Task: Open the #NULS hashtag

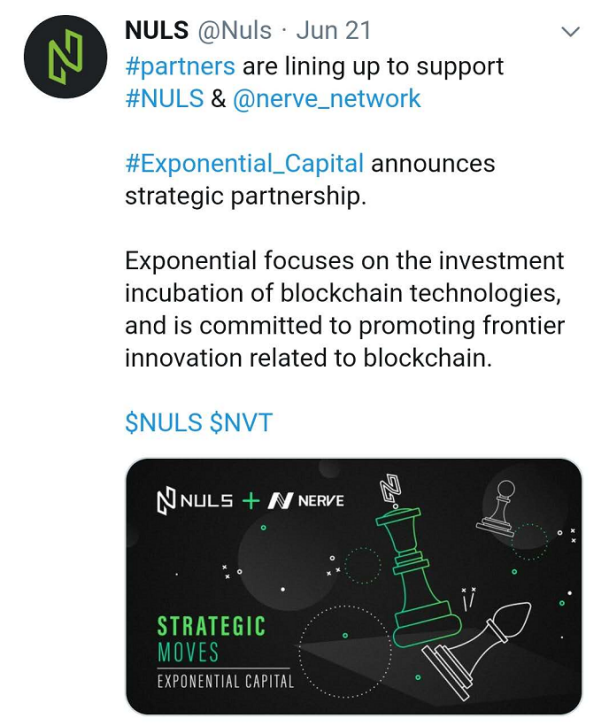Action: click(164, 99)
